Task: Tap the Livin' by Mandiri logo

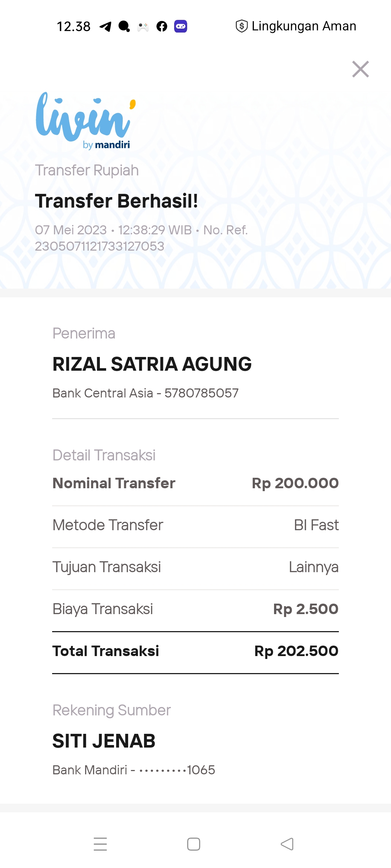Action: [x=86, y=120]
